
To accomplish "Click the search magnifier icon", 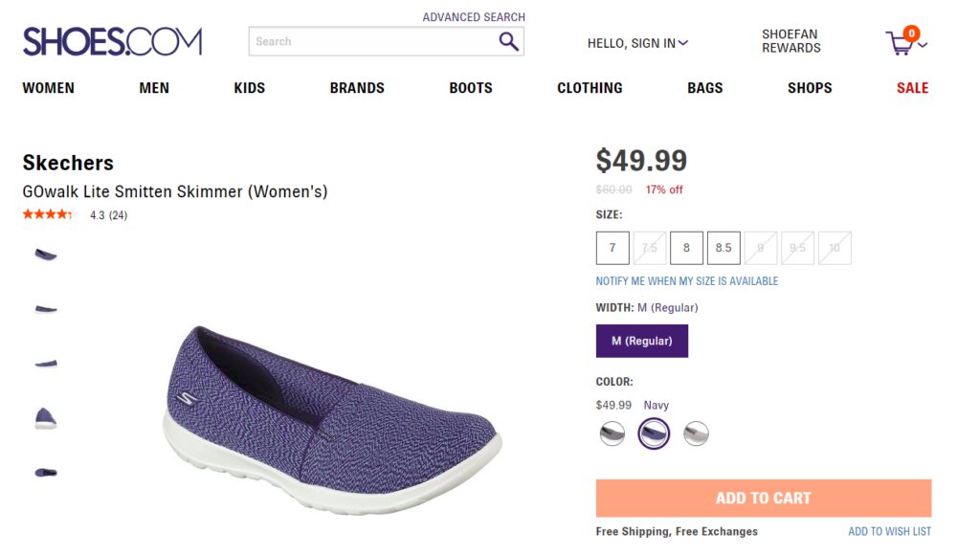I will point(509,42).
